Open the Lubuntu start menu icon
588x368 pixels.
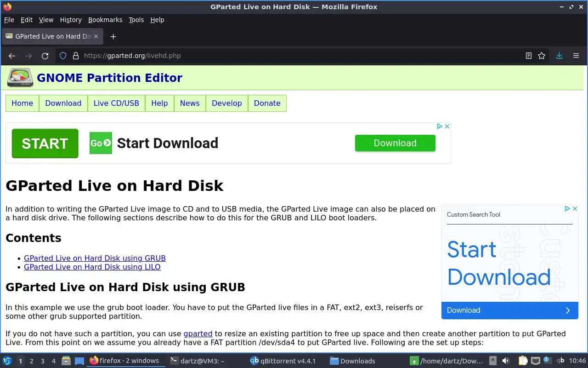click(7, 361)
